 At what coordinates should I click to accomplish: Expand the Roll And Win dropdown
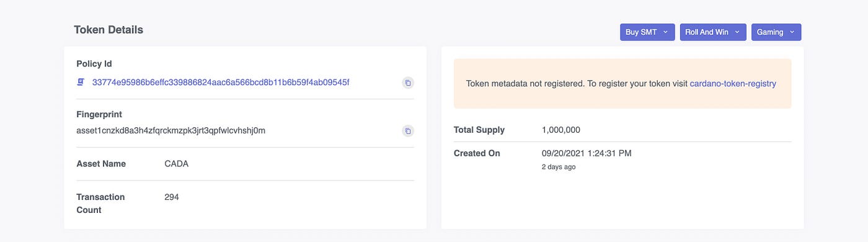pos(713,32)
